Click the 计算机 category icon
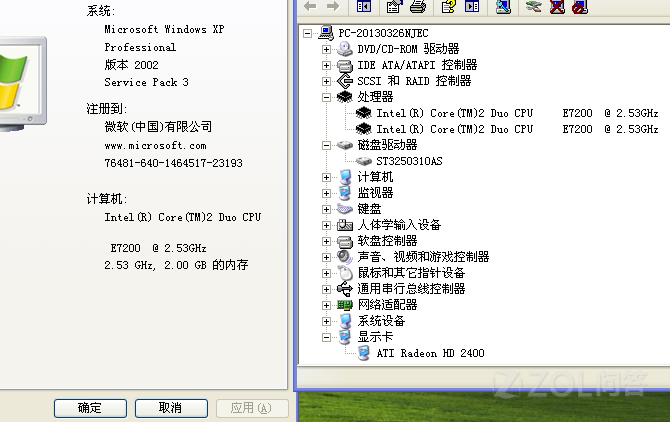Image resolution: width=670 pixels, height=422 pixels. [344, 177]
